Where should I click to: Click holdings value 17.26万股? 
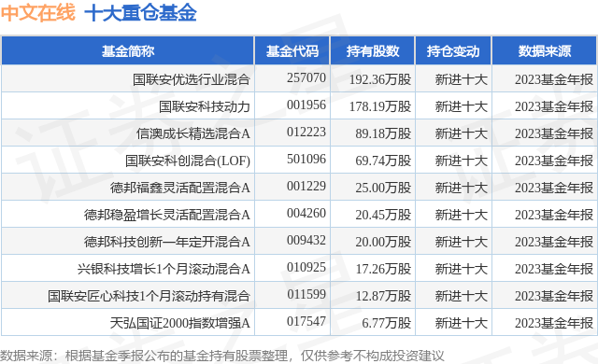click(383, 269)
